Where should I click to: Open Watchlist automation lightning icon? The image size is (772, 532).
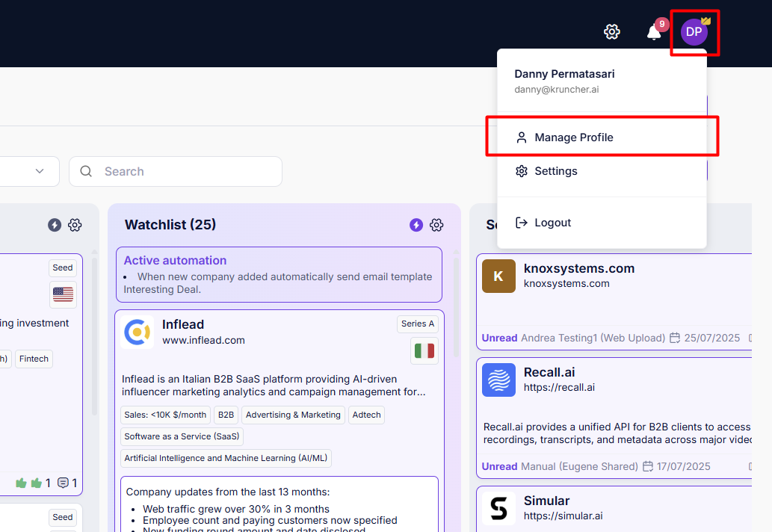pos(416,225)
